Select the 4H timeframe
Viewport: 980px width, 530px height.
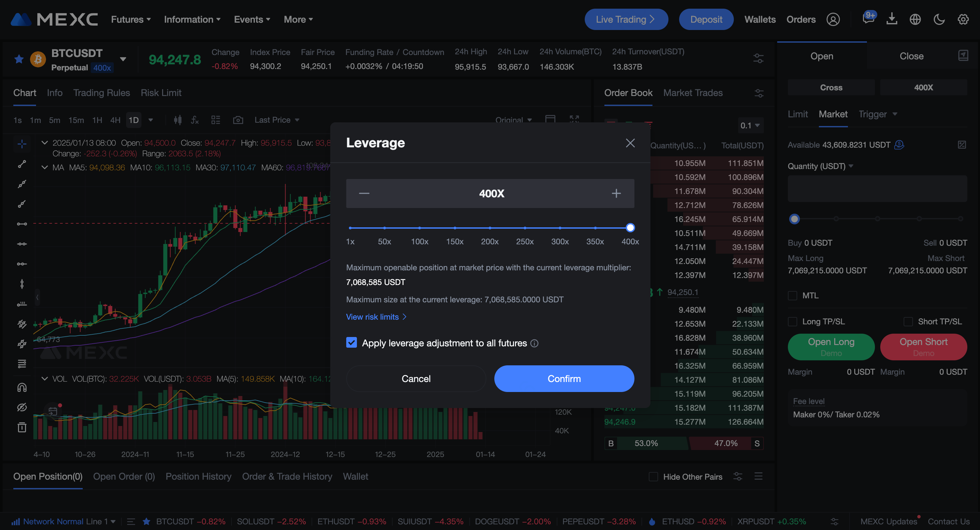pos(115,120)
